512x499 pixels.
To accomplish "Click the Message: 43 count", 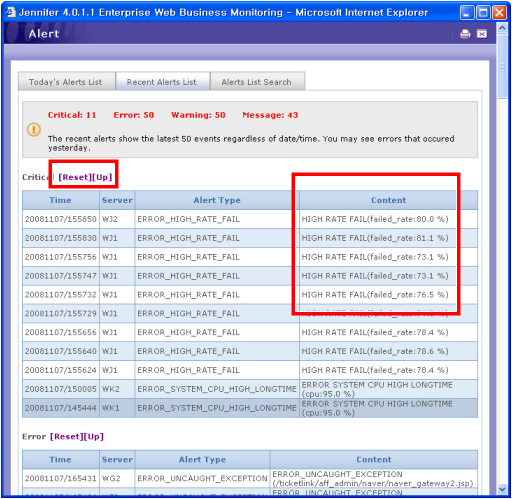I will [270, 115].
